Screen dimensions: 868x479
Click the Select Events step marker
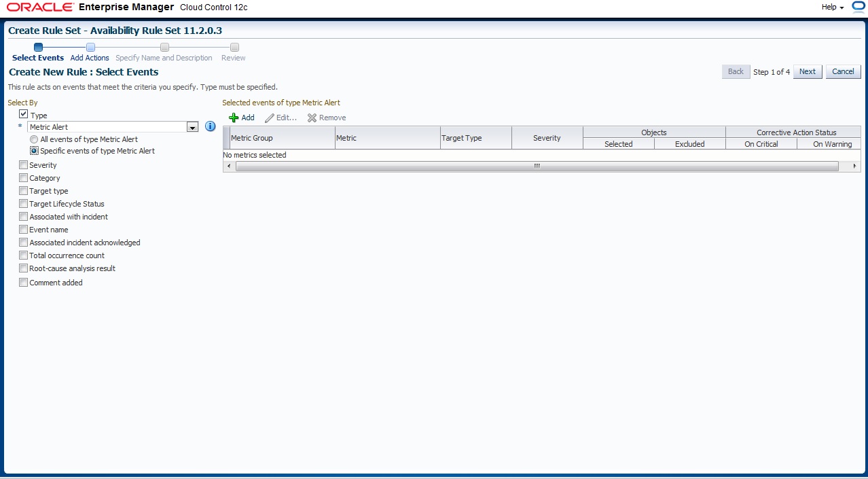pos(38,47)
